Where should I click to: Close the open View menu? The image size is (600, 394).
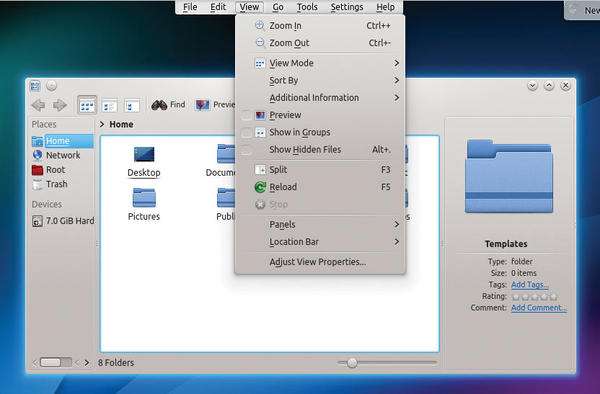click(249, 7)
